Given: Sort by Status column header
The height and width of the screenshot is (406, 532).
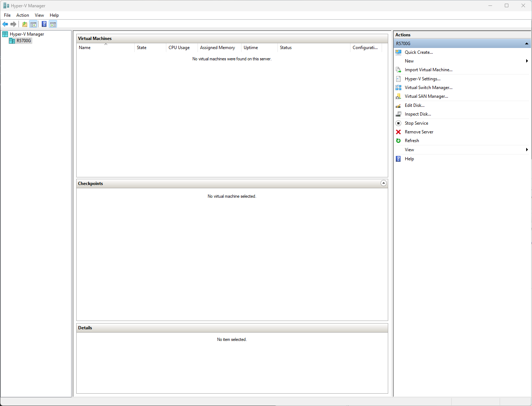Looking at the screenshot, I should point(314,48).
